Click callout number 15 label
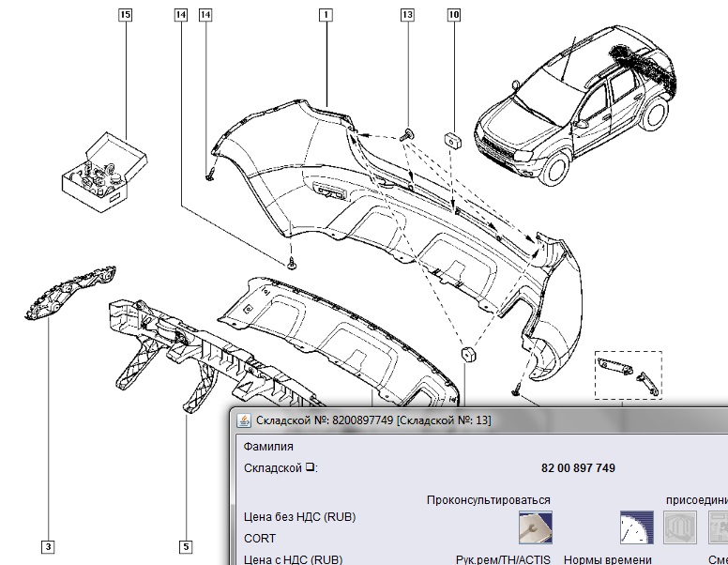Screen dimensions: 728x565 pos(126,15)
